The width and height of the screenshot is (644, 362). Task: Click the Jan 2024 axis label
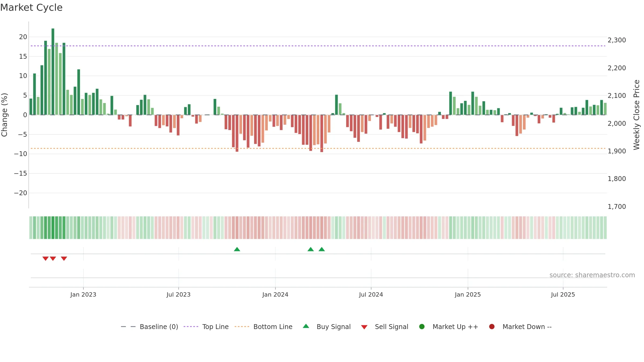coord(275,294)
